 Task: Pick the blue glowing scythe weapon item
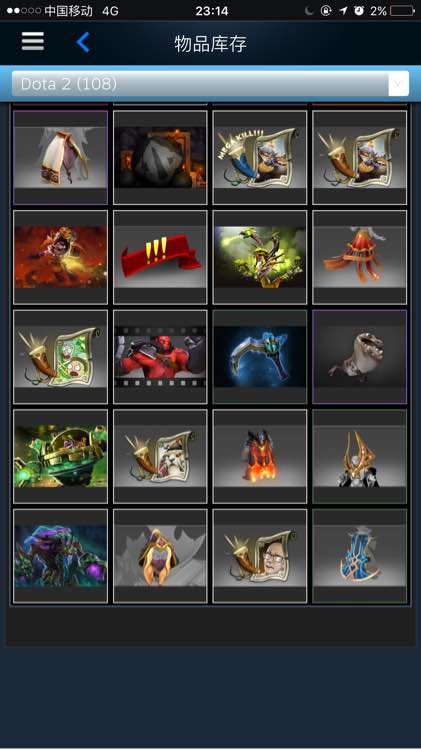point(260,357)
